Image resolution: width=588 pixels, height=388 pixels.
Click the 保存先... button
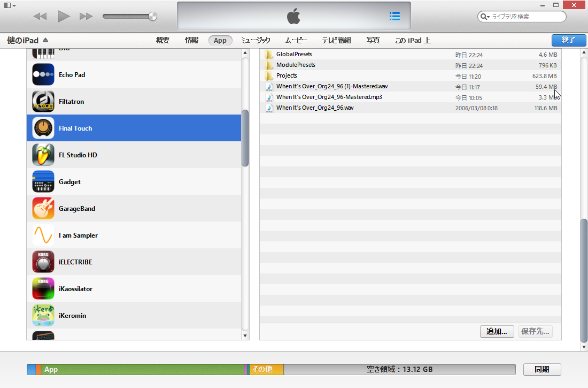(x=535, y=331)
